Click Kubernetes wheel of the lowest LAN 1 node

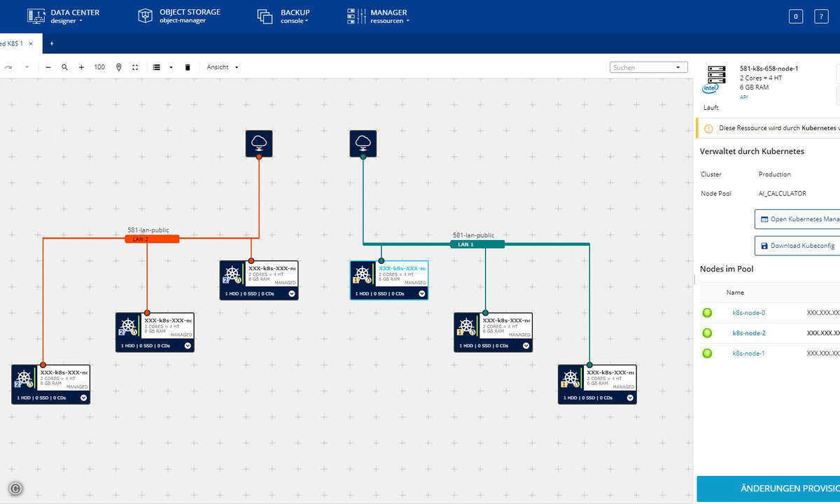click(571, 378)
